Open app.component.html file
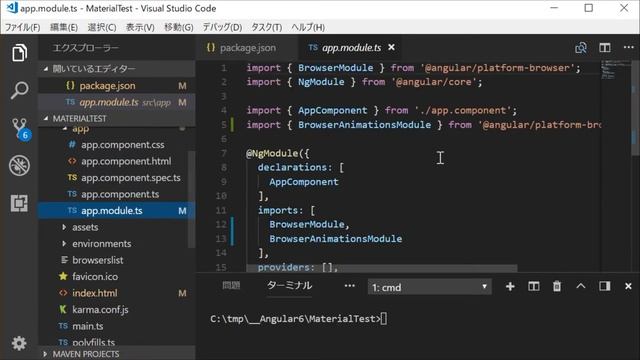The width and height of the screenshot is (640, 360). [x=126, y=161]
